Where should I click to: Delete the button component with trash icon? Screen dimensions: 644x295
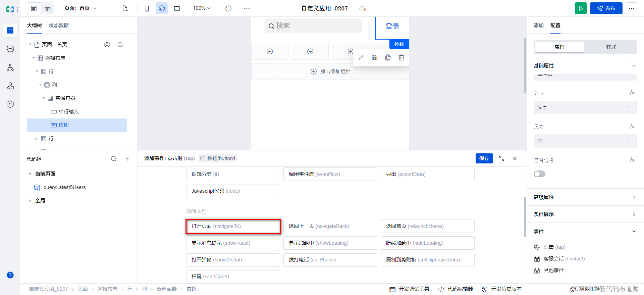coord(401,57)
